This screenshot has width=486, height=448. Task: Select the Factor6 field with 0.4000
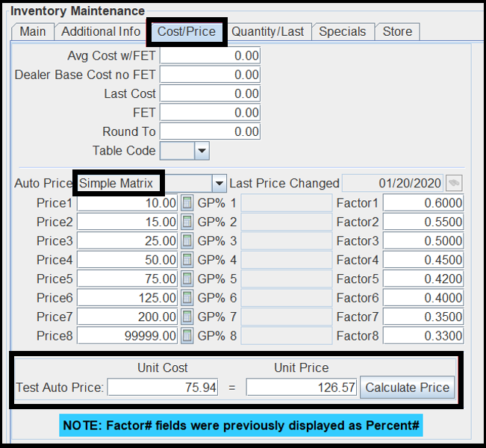(x=423, y=298)
